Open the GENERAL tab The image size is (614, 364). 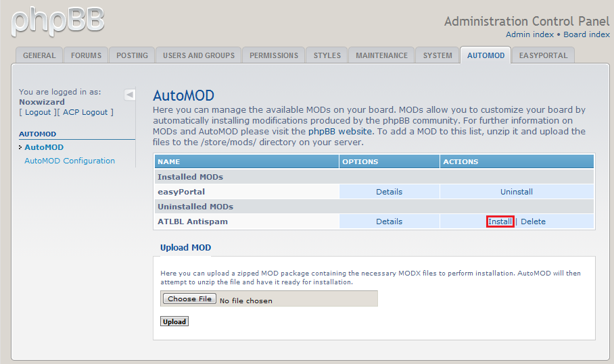pyautogui.click(x=39, y=55)
